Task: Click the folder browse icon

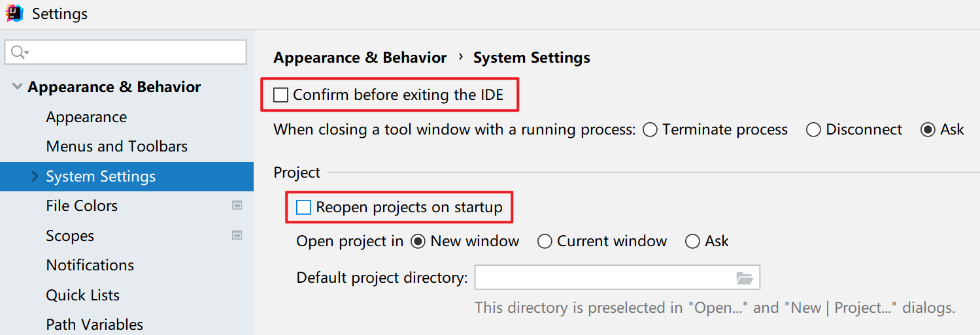Action: click(x=745, y=278)
